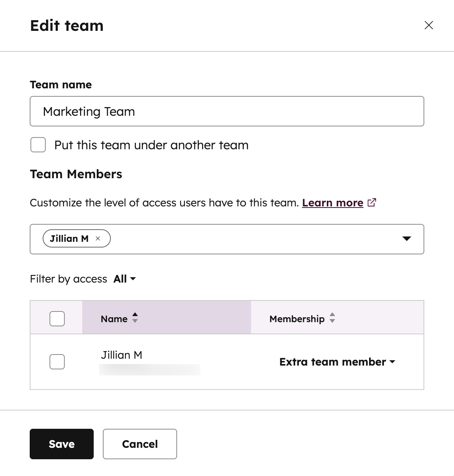Remove Jillian M from the member selector
This screenshot has height=476, width=454.
pos(98,238)
